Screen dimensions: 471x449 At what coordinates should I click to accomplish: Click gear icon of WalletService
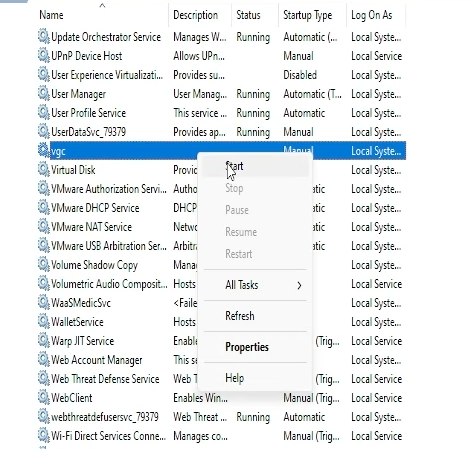click(x=43, y=321)
